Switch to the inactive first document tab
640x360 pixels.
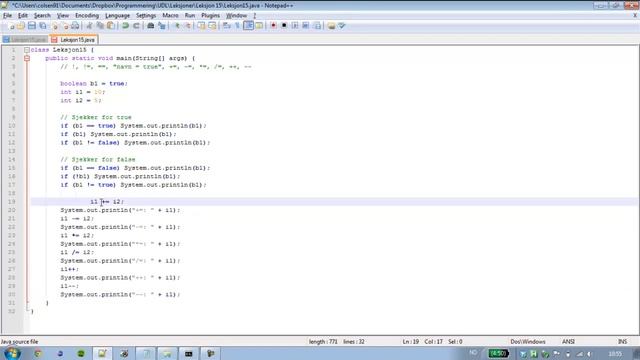pos(25,40)
